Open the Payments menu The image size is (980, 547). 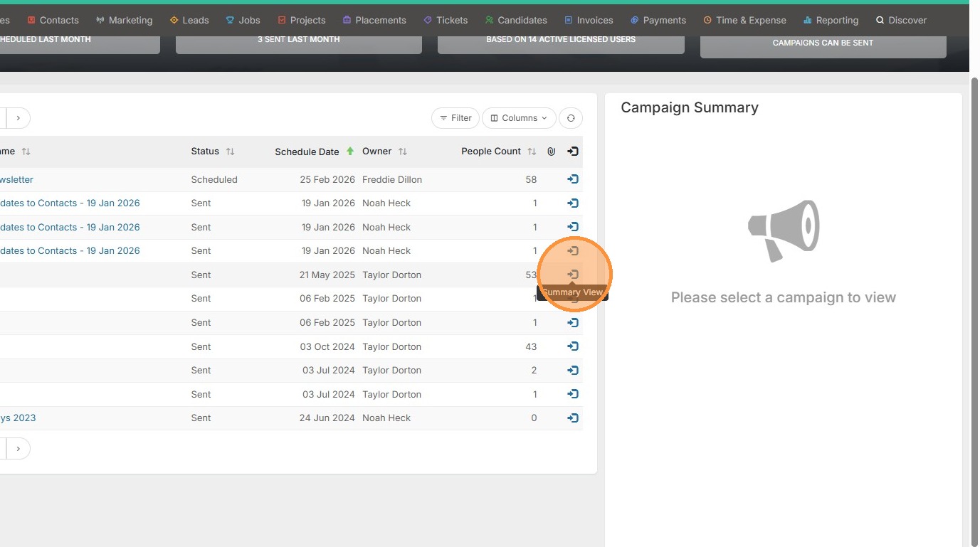point(658,20)
